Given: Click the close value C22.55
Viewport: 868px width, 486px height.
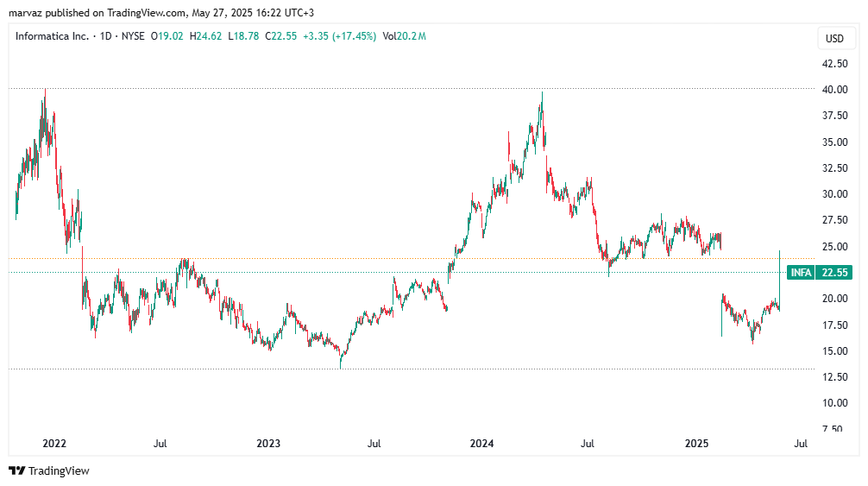Looking at the screenshot, I should coord(280,36).
